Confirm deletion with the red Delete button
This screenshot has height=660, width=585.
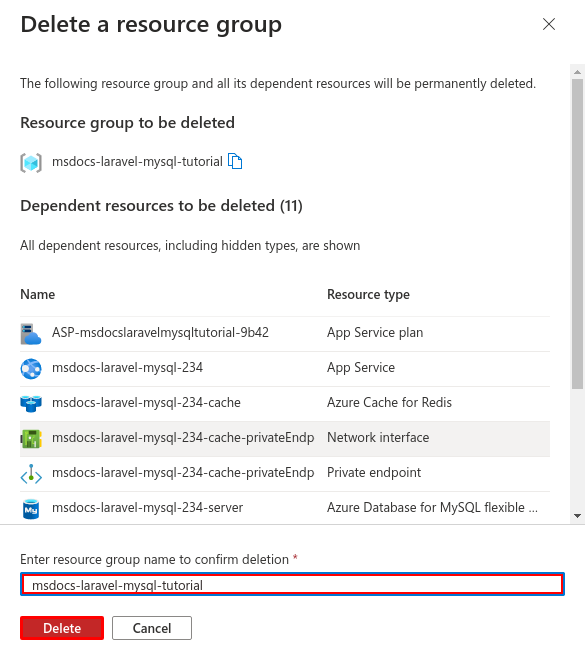click(62, 628)
